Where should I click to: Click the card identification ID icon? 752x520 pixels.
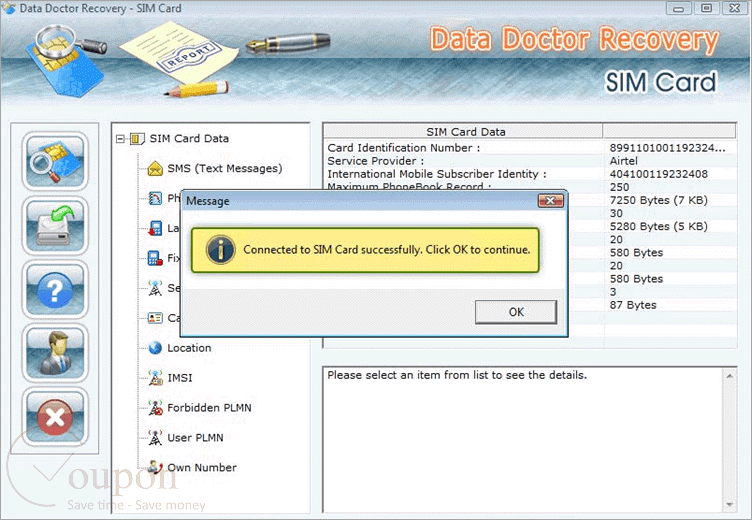tap(155, 318)
